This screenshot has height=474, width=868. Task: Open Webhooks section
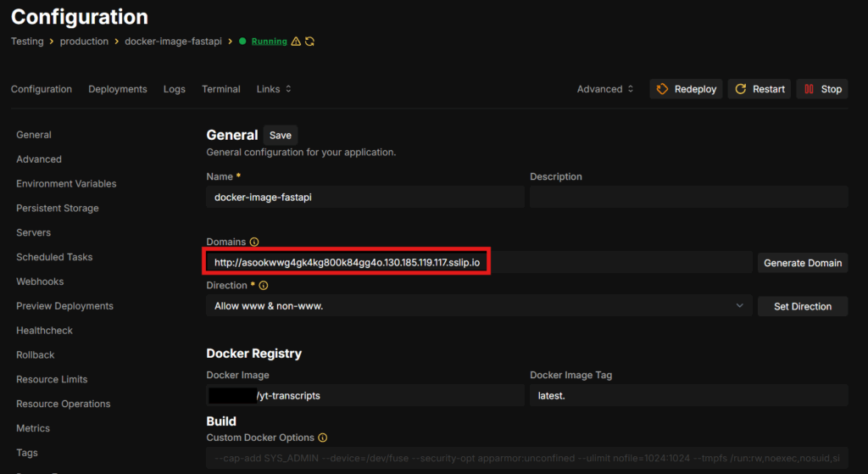click(40, 282)
